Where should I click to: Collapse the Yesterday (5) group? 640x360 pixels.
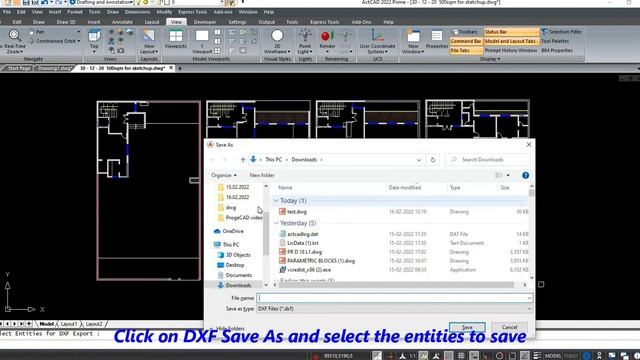276,223
